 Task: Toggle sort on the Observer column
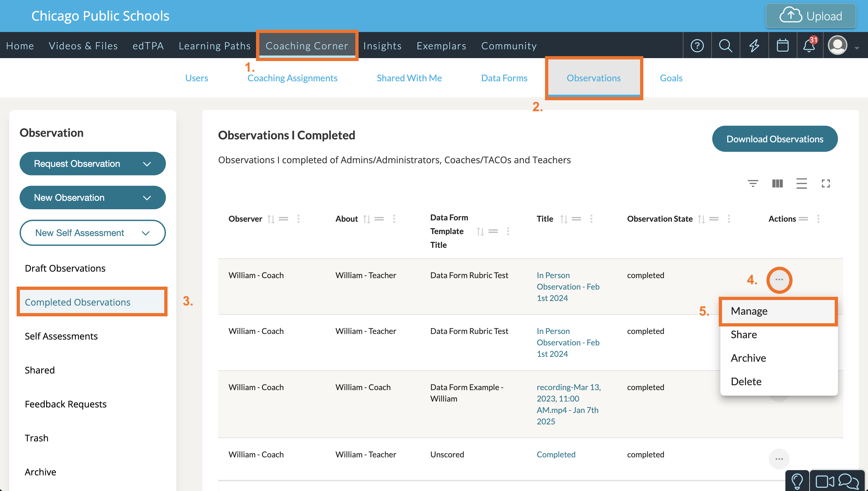[271, 219]
